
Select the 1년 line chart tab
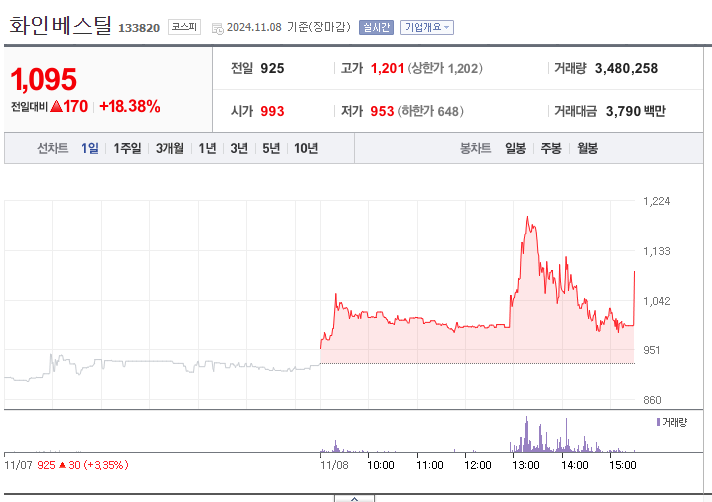[207, 148]
